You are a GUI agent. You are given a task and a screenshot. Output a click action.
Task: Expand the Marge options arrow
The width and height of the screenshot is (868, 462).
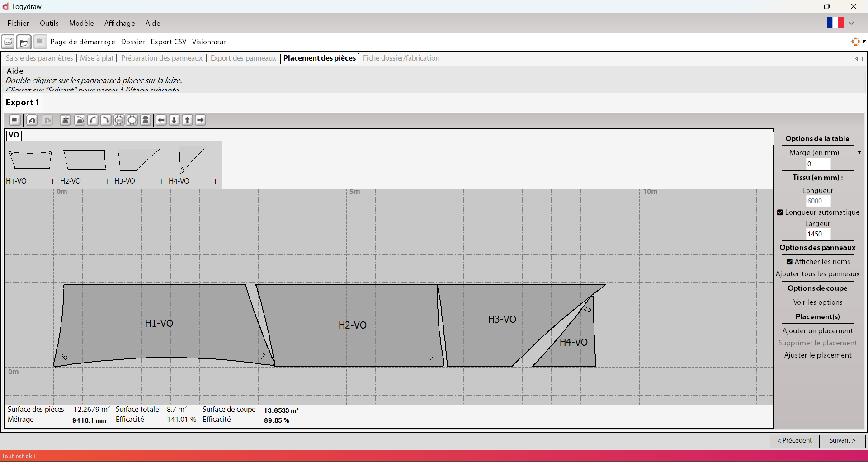(x=859, y=152)
